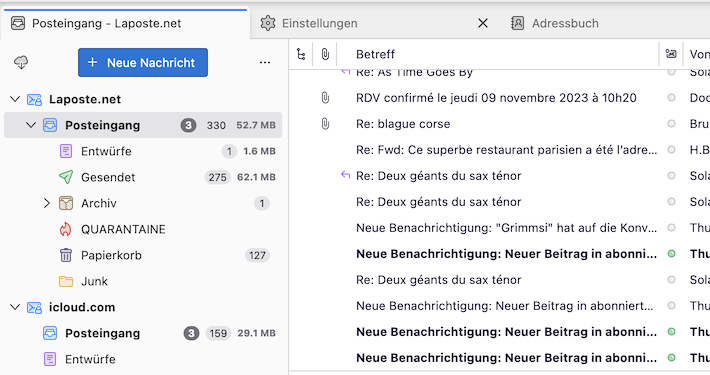The image size is (710, 375).
Task: Toggle read status of Re: blague corse
Action: coord(672,124)
